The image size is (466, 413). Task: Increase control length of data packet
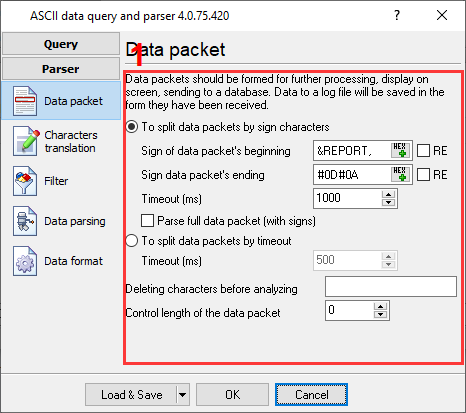pos(380,307)
